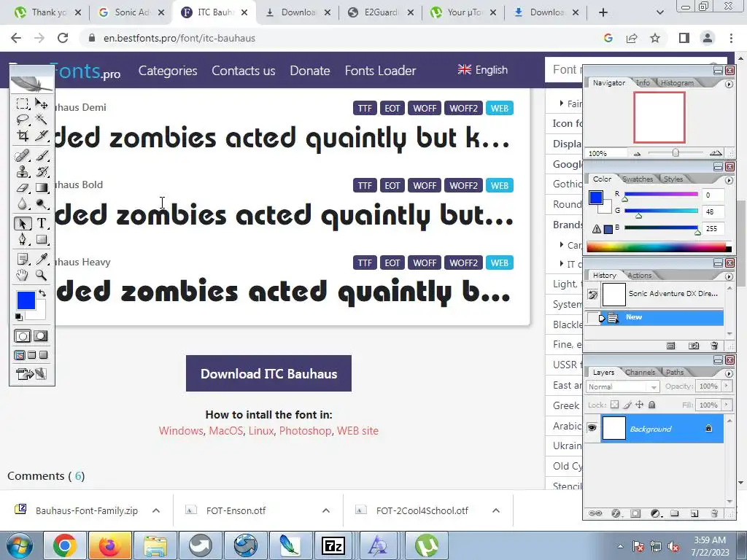
Task: Open History panel flyout menu arrow
Action: click(729, 276)
